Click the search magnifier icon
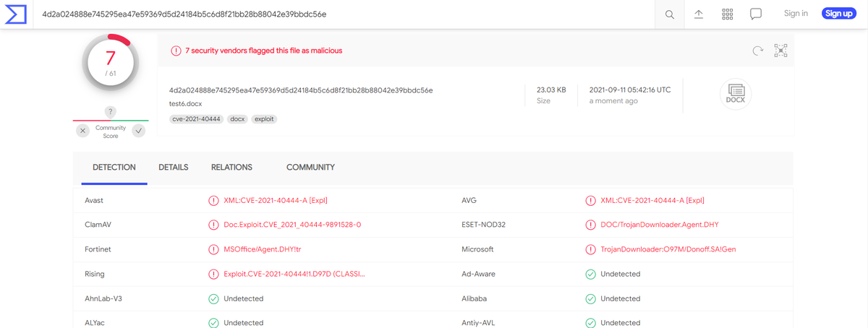 pyautogui.click(x=670, y=14)
